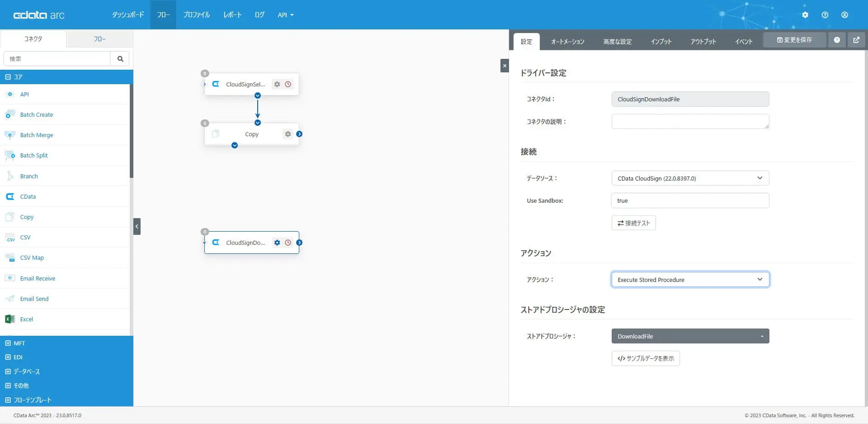868x424 pixels.
Task: Open gear settings on CloudSignSel node
Action: tap(277, 84)
